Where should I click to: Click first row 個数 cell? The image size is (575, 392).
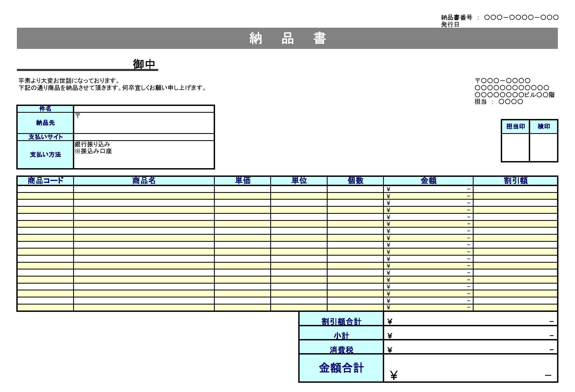pos(355,189)
